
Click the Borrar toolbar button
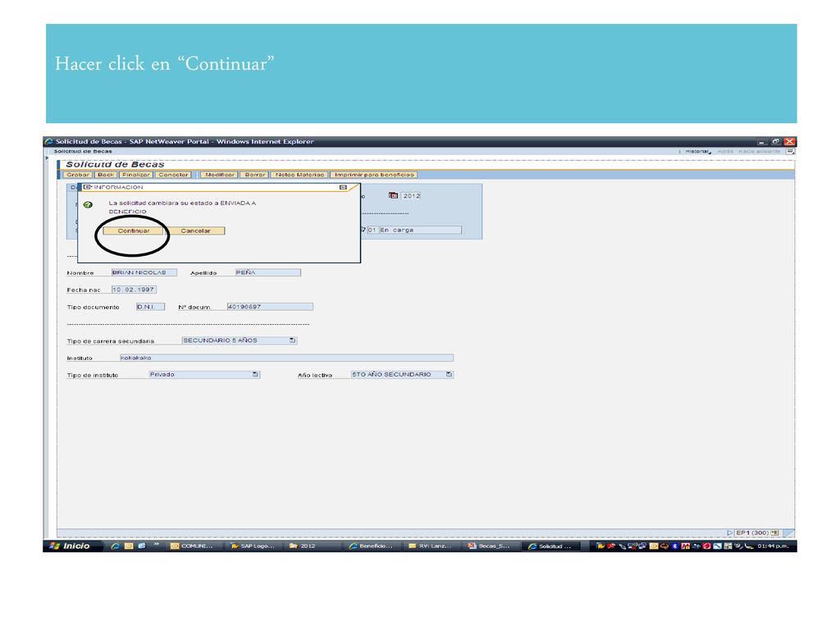tap(255, 175)
